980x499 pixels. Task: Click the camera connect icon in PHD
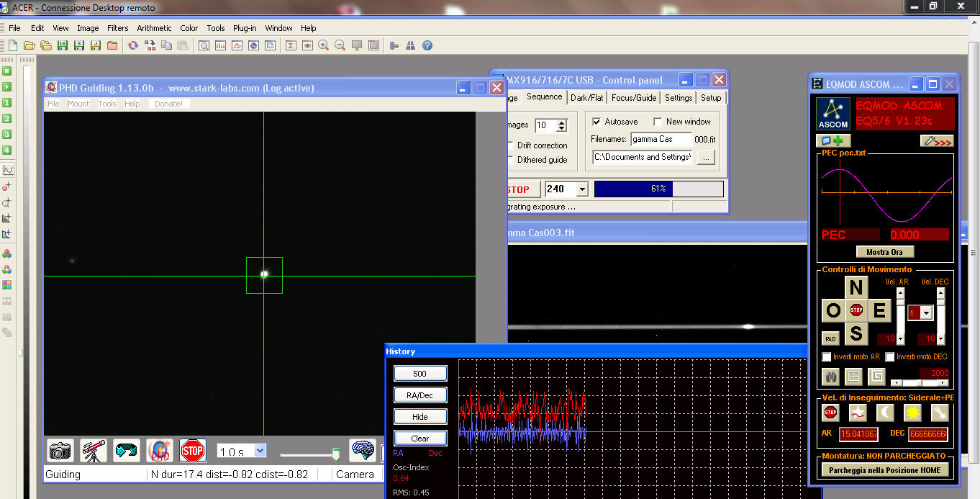point(60,451)
